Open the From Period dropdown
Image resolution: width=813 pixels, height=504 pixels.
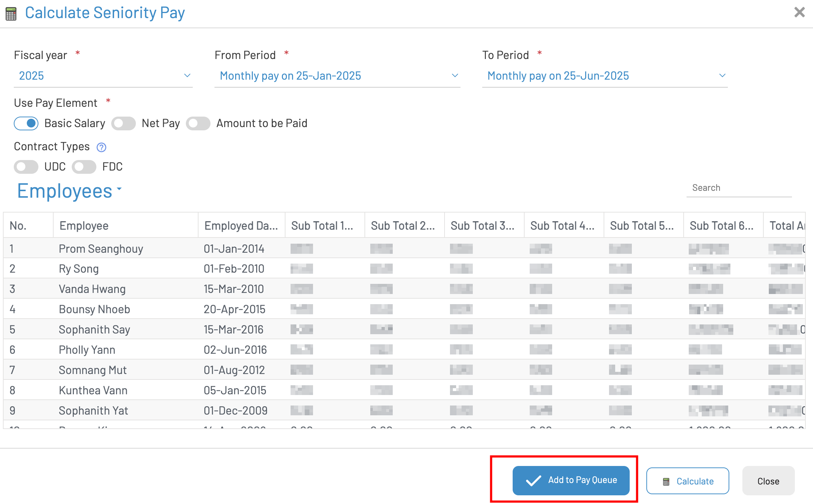tap(337, 76)
